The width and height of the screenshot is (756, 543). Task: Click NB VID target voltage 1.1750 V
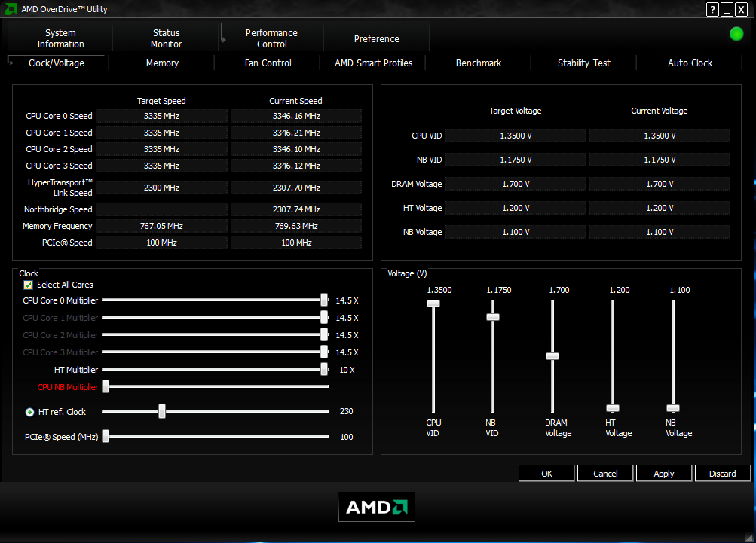point(516,160)
